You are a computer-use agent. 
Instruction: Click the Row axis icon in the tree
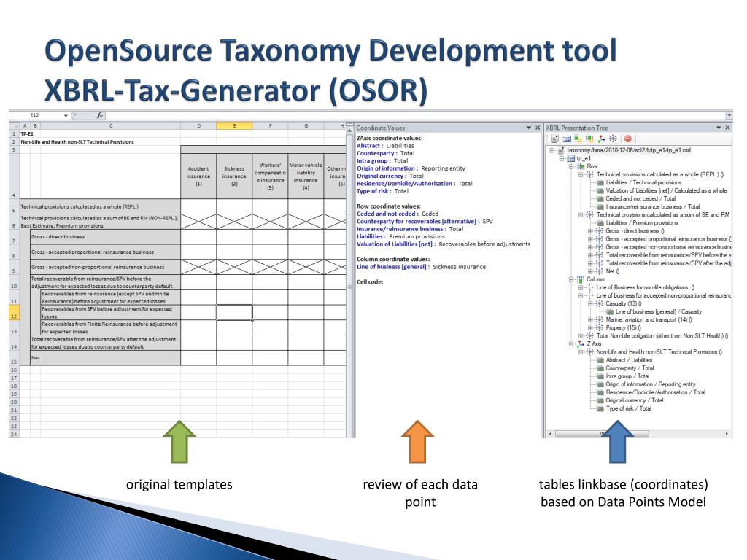581,166
